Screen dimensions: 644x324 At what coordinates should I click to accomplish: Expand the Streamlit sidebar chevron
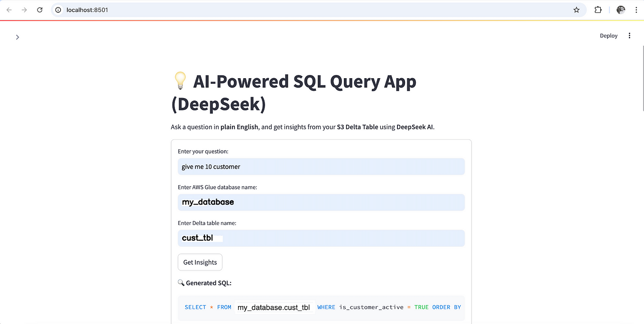(18, 37)
